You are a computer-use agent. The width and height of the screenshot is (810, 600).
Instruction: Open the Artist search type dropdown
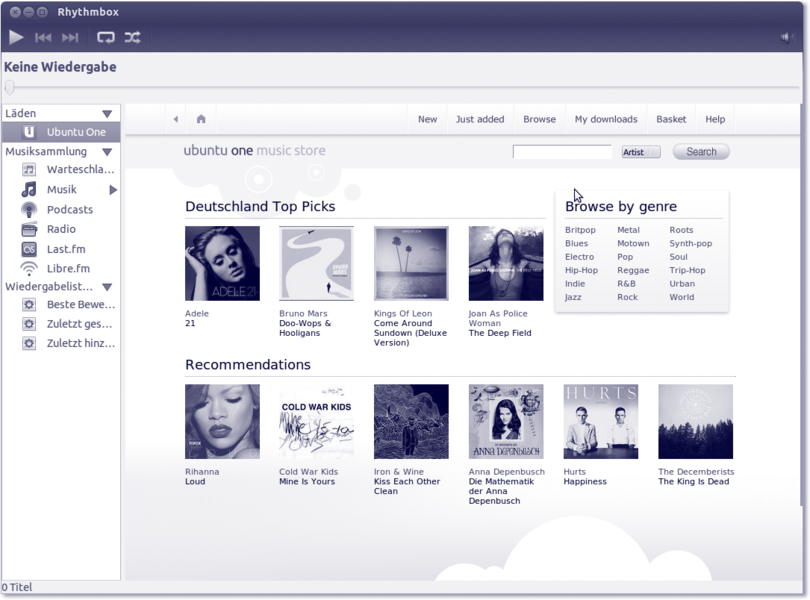pos(640,152)
